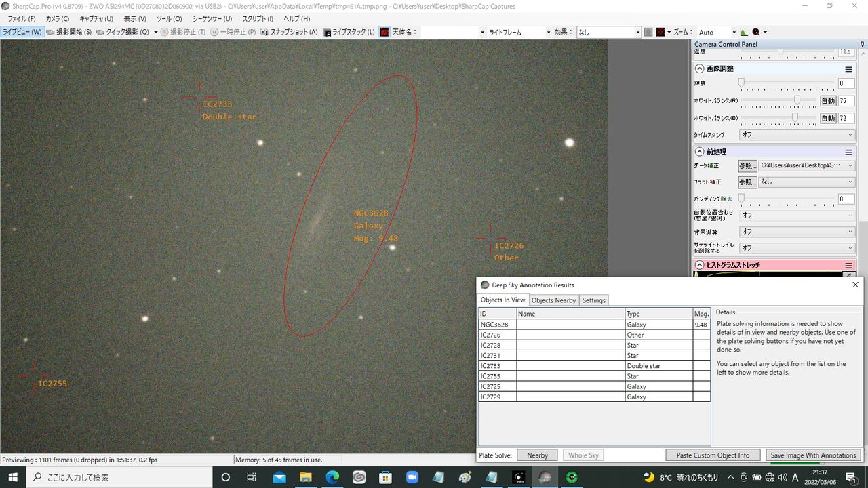Start capture with 撮影開始 (S)
Image resolution: width=868 pixels, height=488 pixels.
pyautogui.click(x=68, y=32)
